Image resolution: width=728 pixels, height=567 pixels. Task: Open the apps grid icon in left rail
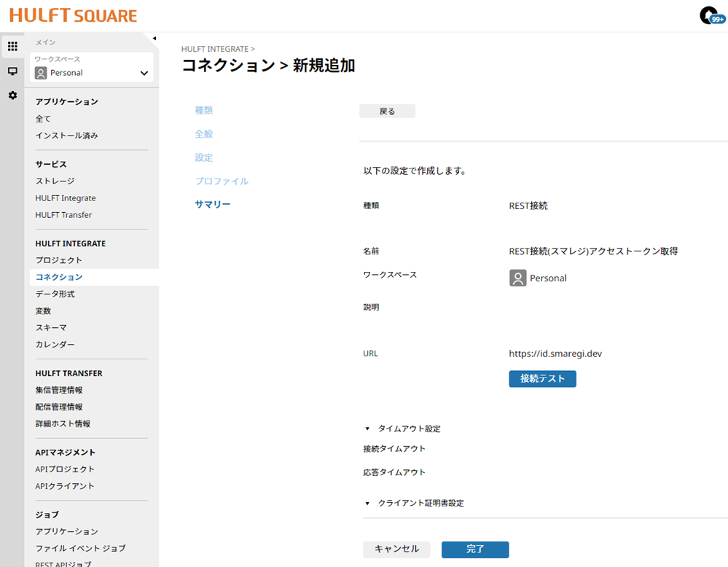(12, 46)
